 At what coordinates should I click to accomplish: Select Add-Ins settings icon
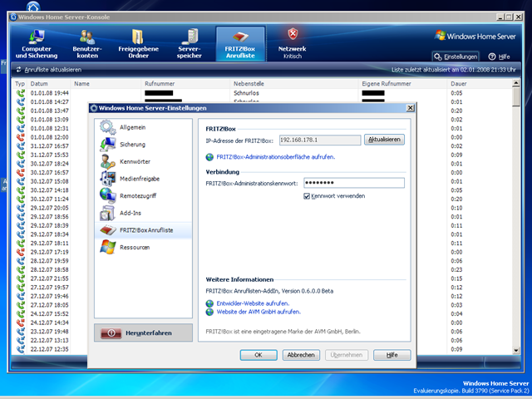point(108,213)
